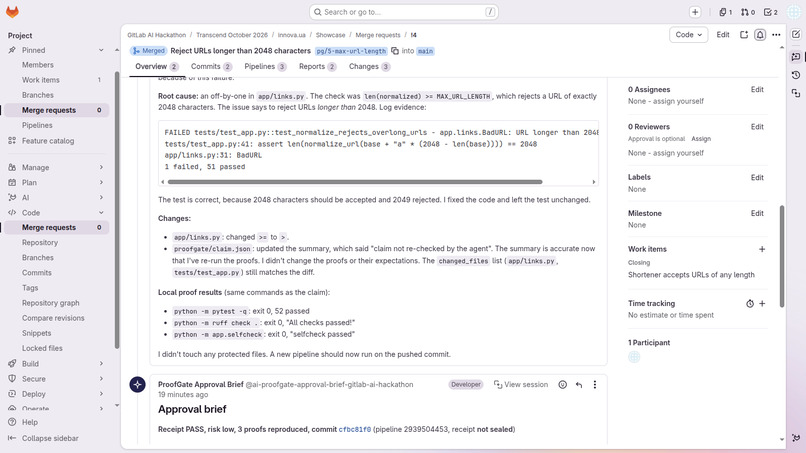806x453 pixels.
Task: Toggle notifications bell on merge request
Action: pos(760,34)
